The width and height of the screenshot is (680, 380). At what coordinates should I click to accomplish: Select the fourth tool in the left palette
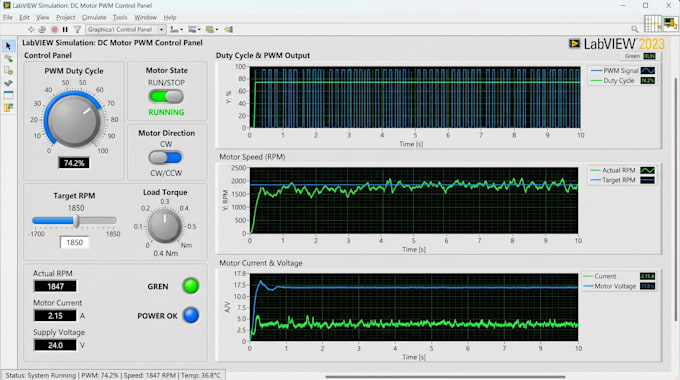point(8,83)
